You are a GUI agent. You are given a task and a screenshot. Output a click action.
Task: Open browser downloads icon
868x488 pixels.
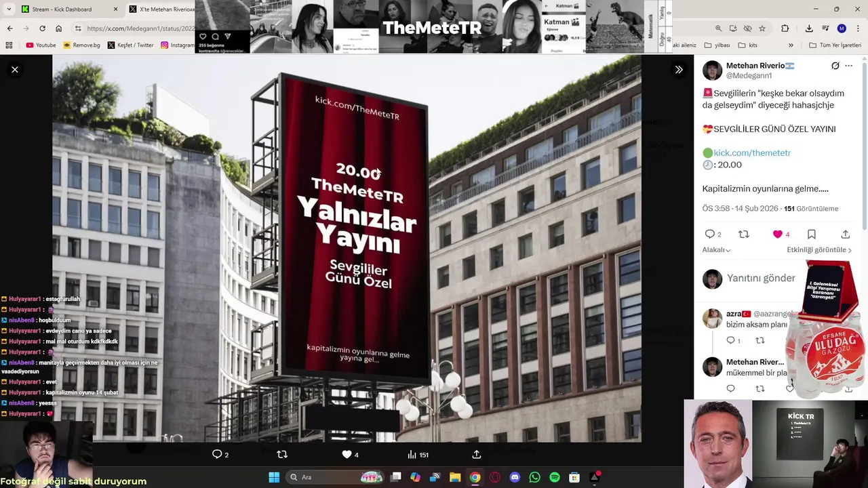[809, 28]
